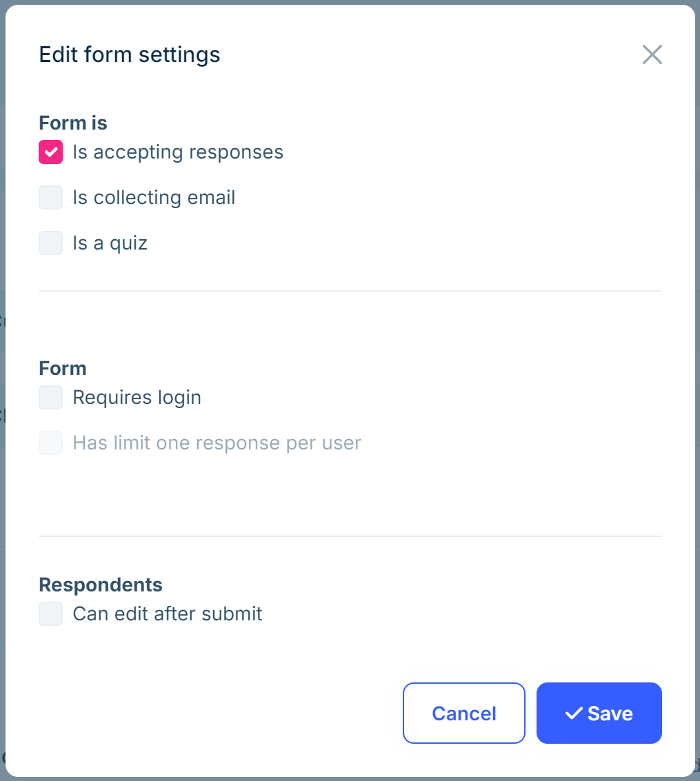Click the grayed "Has limit one response per user" label
This screenshot has height=781, width=700.
217,443
